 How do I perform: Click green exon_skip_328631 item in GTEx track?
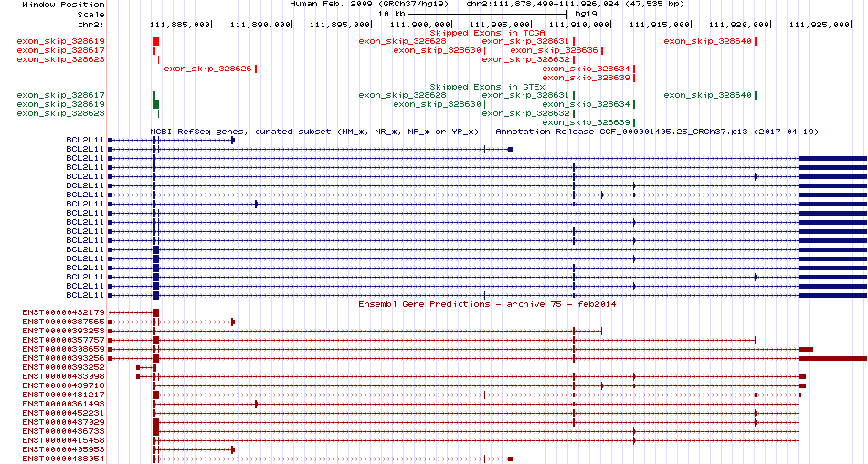click(x=528, y=95)
